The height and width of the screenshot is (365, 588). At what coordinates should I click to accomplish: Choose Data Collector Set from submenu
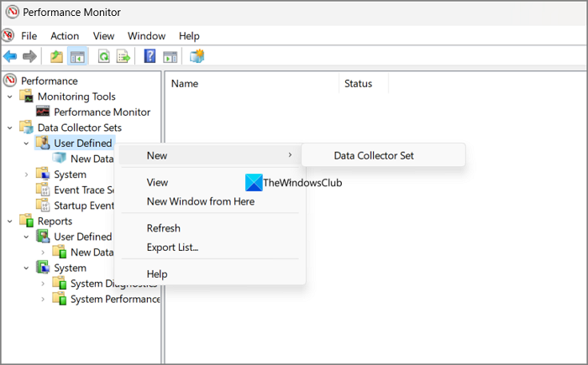click(x=383, y=155)
